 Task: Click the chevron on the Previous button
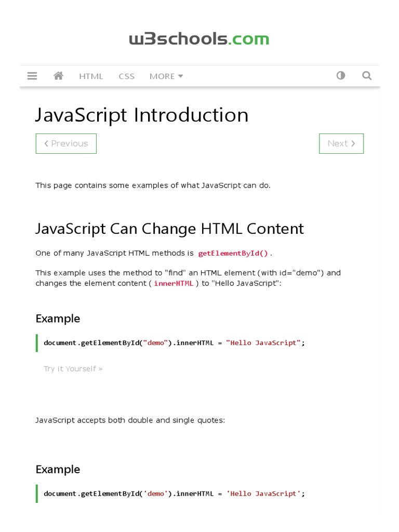(46, 144)
